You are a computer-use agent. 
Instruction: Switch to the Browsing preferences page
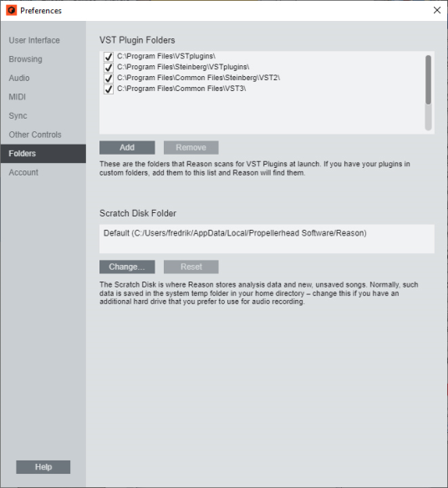click(x=26, y=59)
